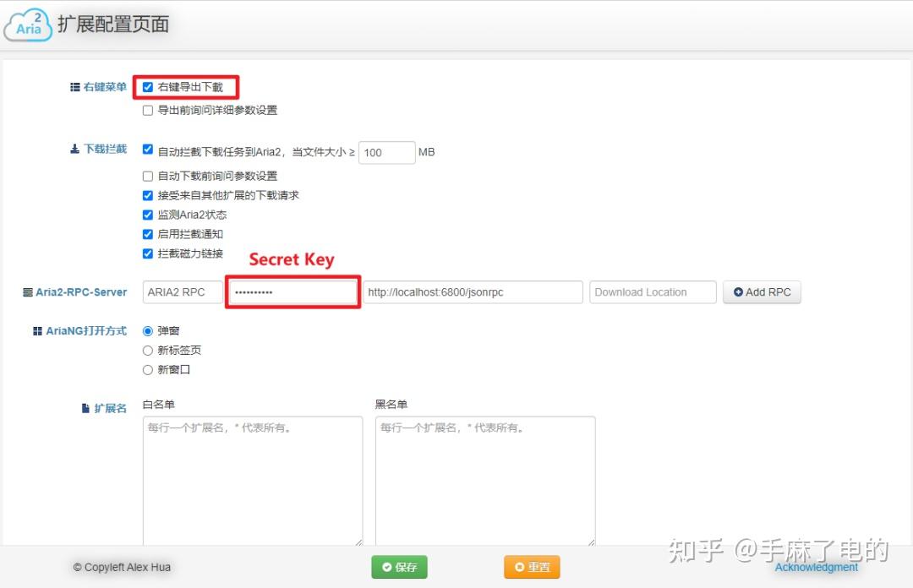Click the Aria2 cloud logo
This screenshot has width=913, height=588.
click(x=28, y=25)
